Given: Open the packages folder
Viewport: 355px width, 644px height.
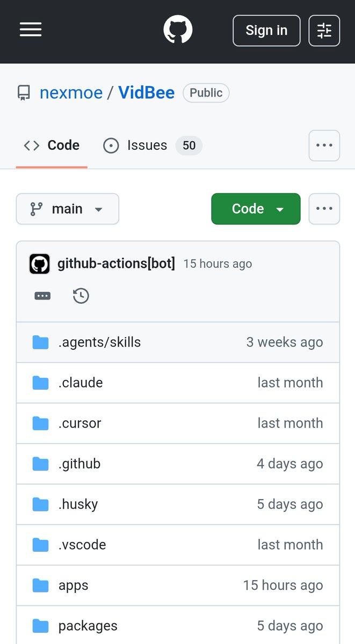Looking at the screenshot, I should [x=88, y=626].
